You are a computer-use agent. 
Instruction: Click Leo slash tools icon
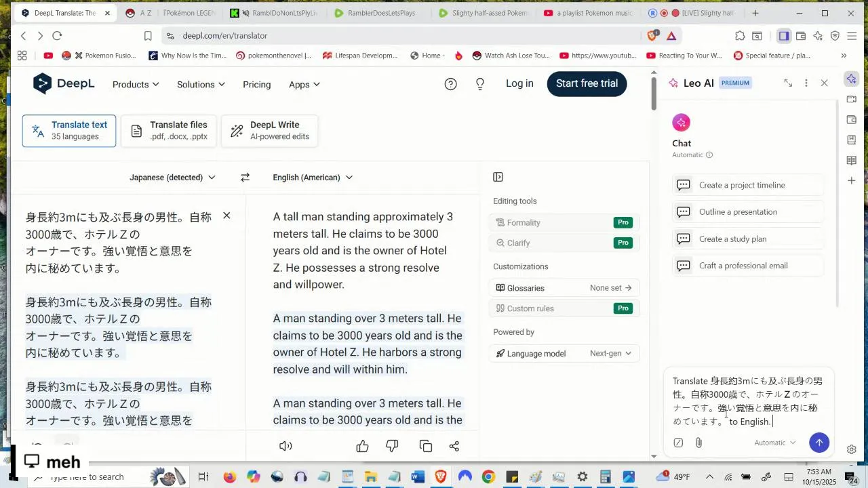(x=678, y=443)
